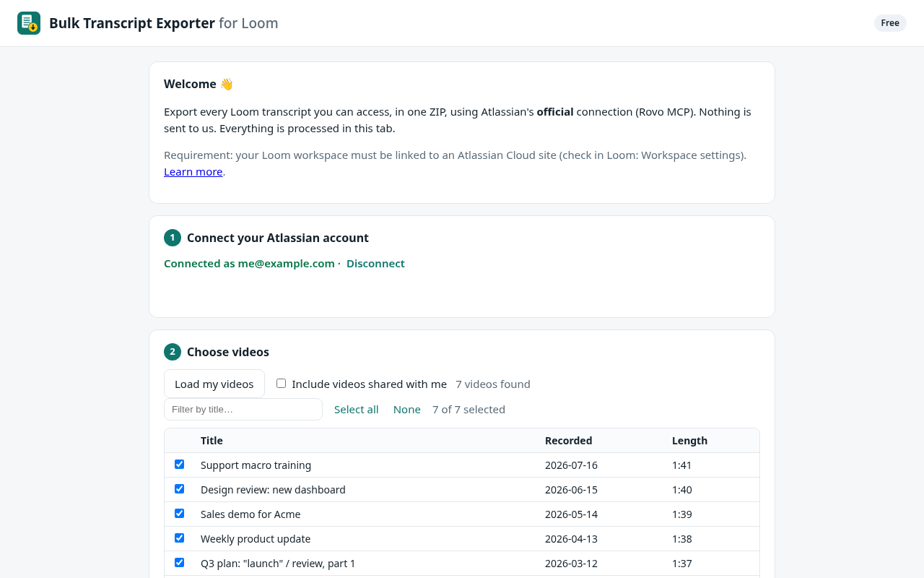Click the 7 videos found status text
This screenshot has width=924, height=578.
tap(493, 384)
